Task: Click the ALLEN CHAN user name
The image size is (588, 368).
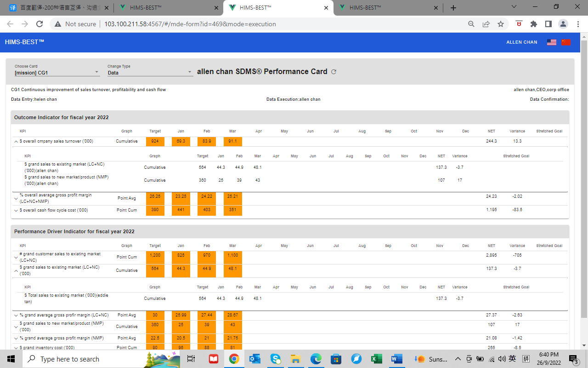Action: point(521,42)
